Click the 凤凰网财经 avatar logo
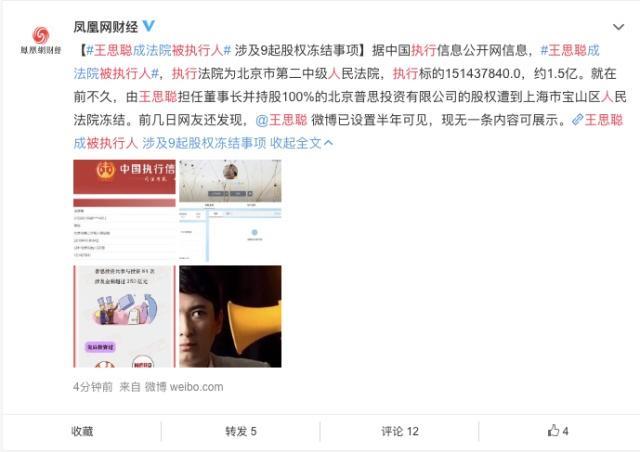Viewport: 640px width, 452px height. [40, 40]
